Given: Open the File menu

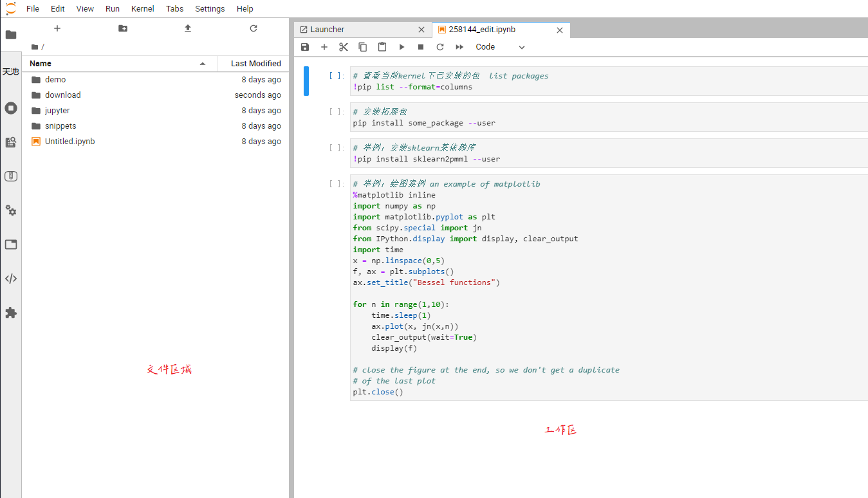Looking at the screenshot, I should [x=33, y=9].
